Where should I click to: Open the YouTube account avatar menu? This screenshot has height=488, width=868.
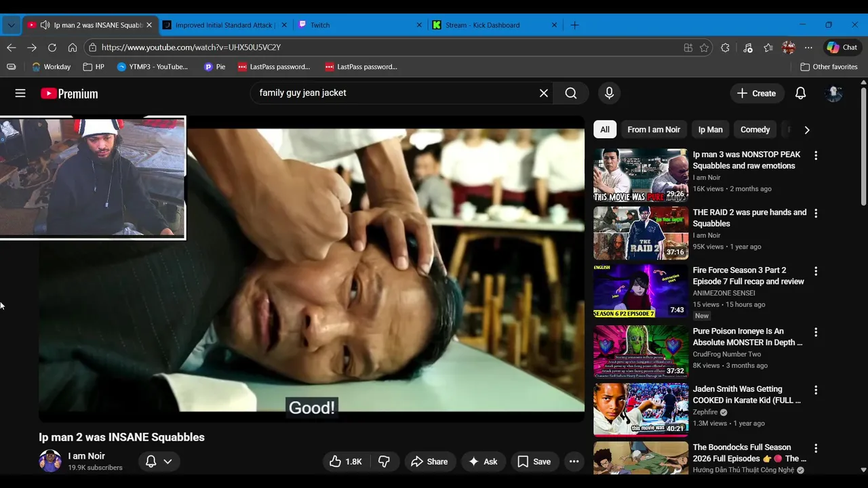pos(834,94)
